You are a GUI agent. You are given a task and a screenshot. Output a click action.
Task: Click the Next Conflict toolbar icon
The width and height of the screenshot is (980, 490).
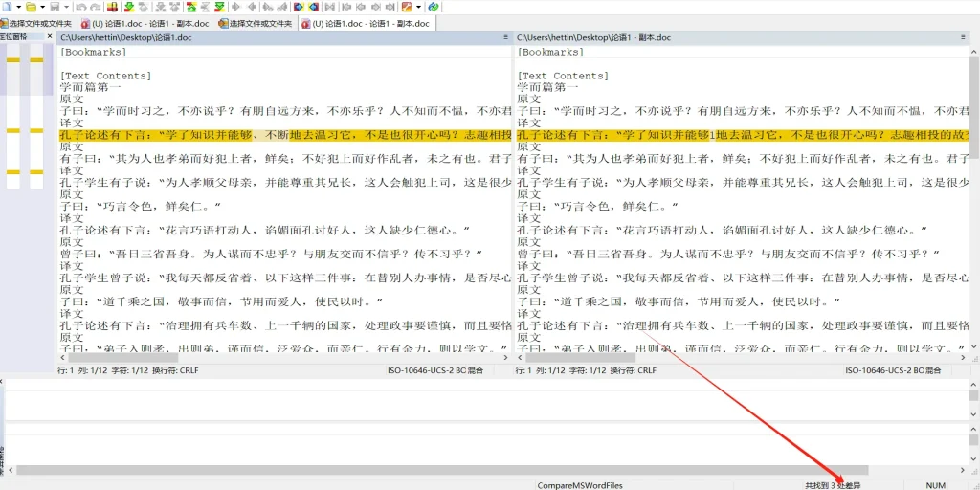click(161, 7)
